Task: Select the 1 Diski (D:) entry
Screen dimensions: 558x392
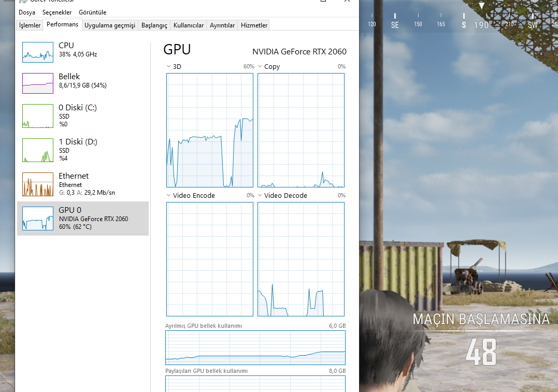Action: tap(83, 150)
